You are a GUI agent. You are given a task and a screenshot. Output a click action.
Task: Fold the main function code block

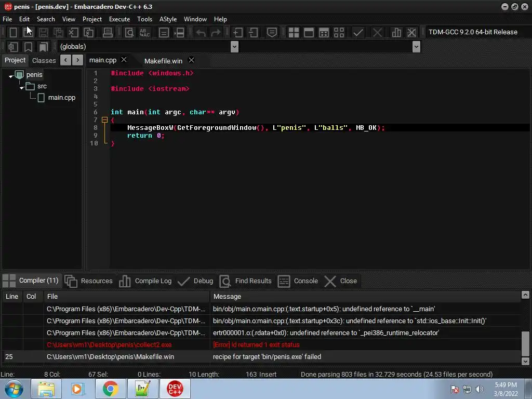coord(104,120)
